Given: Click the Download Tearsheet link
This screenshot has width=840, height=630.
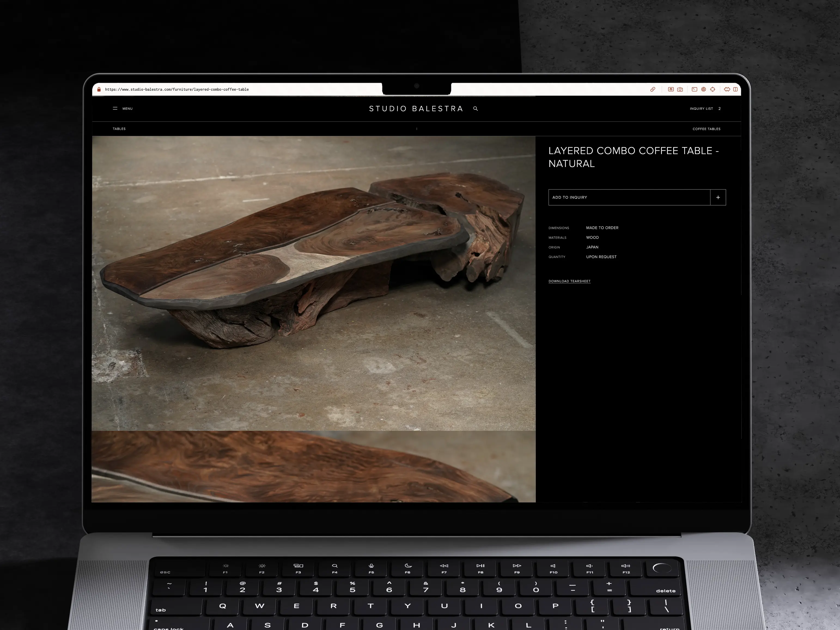Looking at the screenshot, I should 570,281.
